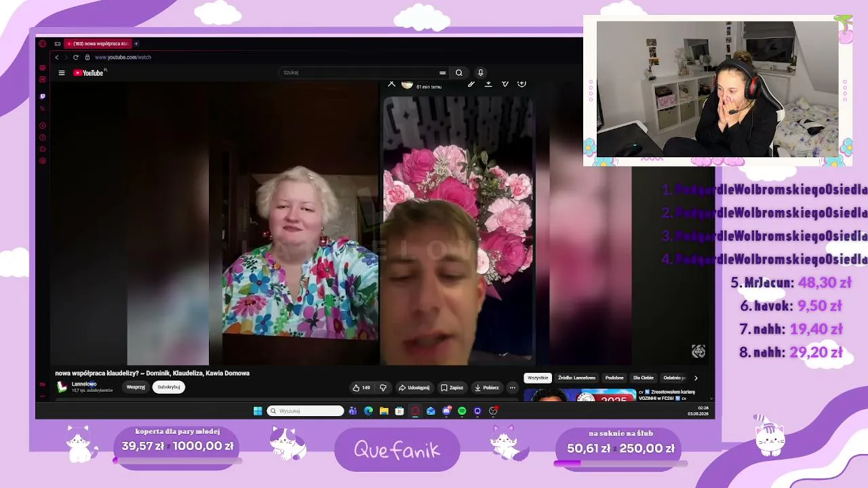
Task: Click the Wesprzyj button
Action: point(136,387)
